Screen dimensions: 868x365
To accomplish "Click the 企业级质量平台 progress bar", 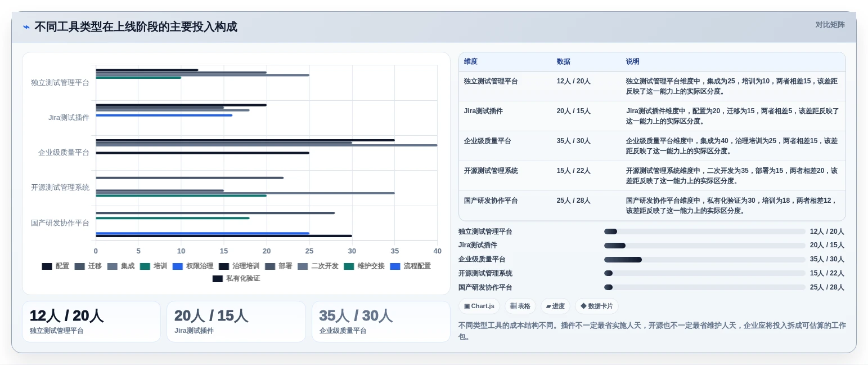I will point(704,260).
